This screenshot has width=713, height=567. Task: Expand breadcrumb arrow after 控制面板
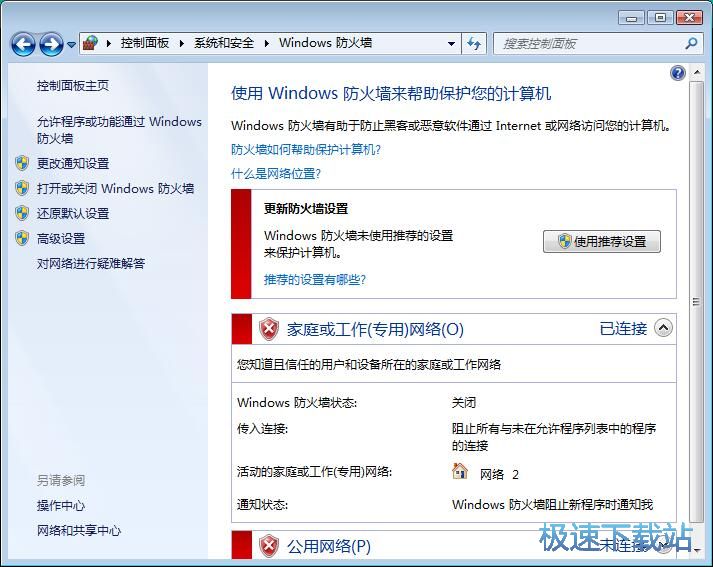click(181, 43)
